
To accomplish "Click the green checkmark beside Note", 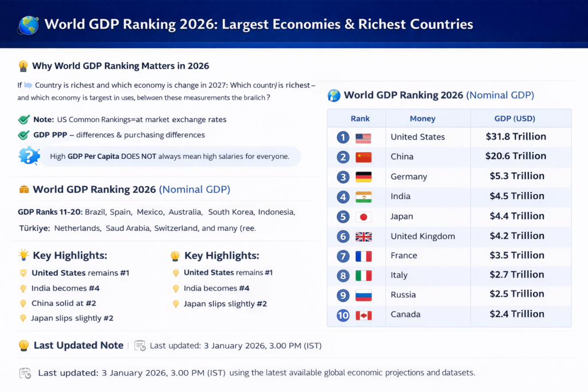I will 24,119.
